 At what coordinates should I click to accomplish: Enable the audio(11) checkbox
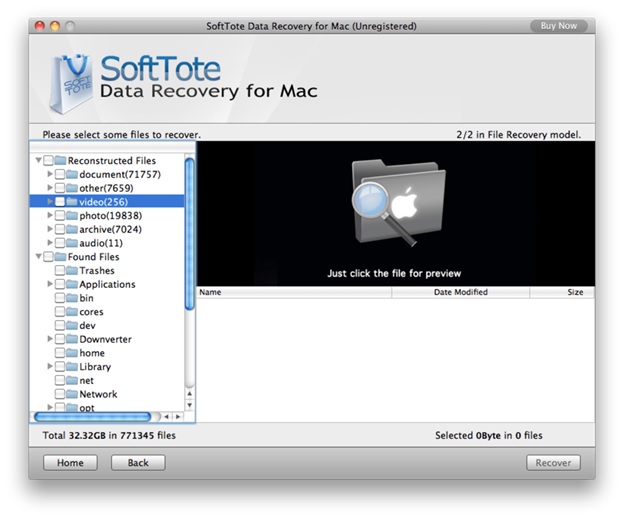60,243
